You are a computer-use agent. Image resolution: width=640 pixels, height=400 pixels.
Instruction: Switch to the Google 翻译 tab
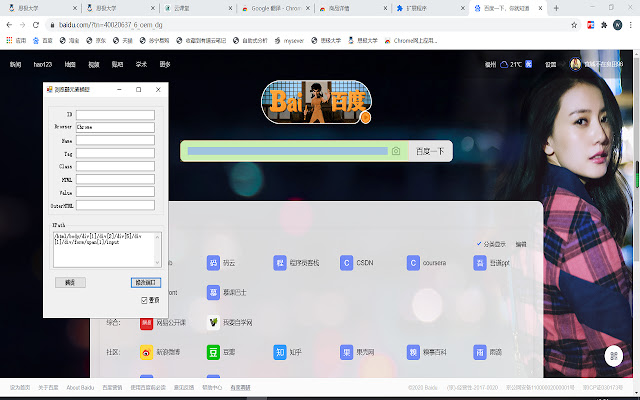[x=275, y=8]
